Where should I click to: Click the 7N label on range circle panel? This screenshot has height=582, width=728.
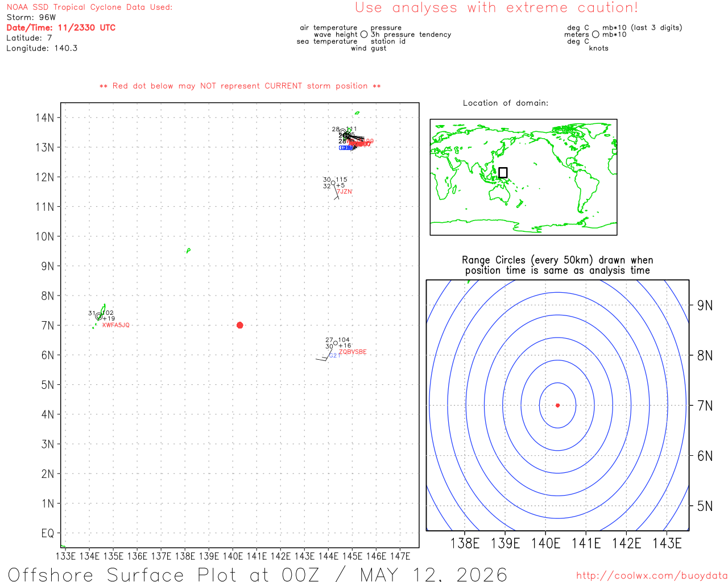(705, 406)
